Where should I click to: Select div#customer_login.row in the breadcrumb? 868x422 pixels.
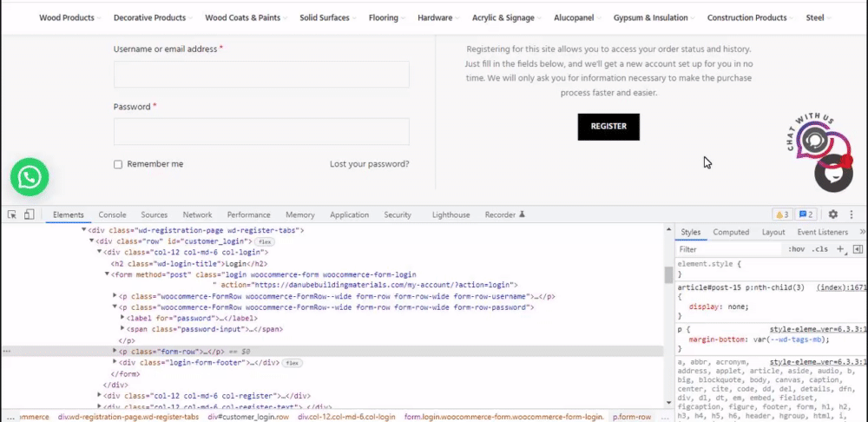[x=248, y=417]
